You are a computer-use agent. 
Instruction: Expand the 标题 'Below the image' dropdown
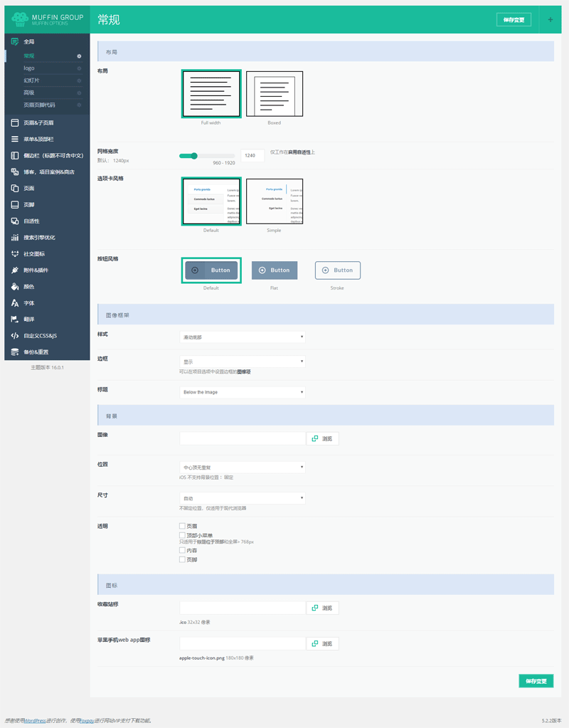pos(242,392)
